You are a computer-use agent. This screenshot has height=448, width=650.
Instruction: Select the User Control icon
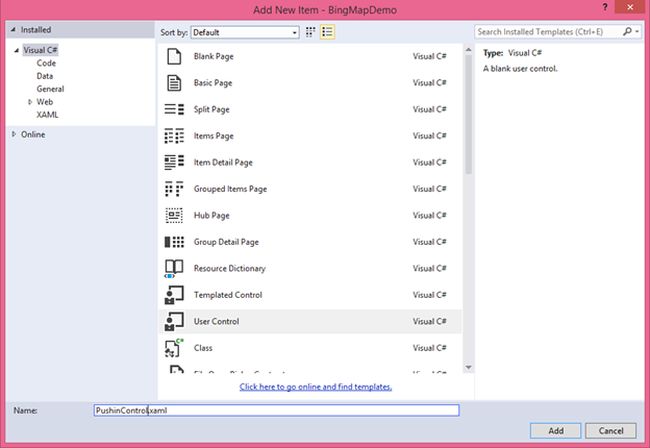(174, 322)
